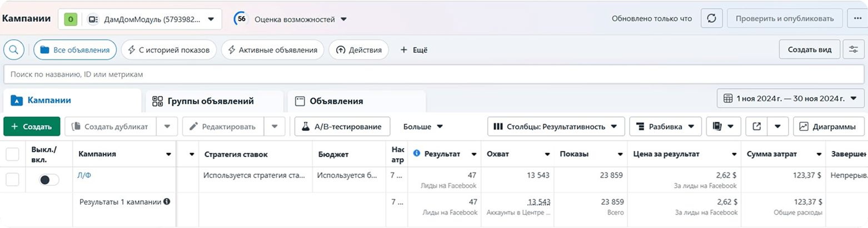Open the three-dot more options menu
Viewport: 868px width, 228px height.
(856, 18)
